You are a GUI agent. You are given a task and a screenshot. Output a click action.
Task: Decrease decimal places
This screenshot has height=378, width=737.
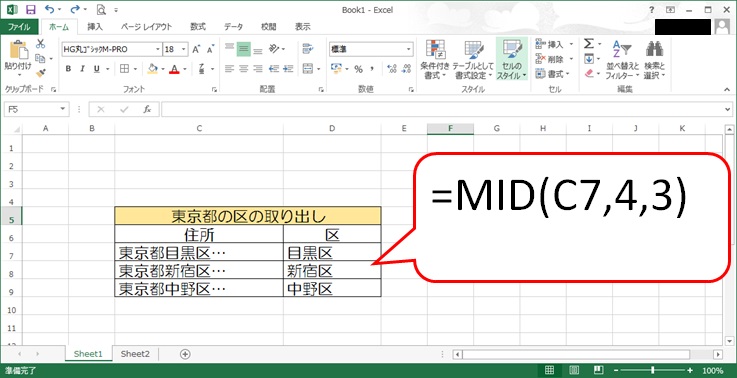[x=406, y=69]
